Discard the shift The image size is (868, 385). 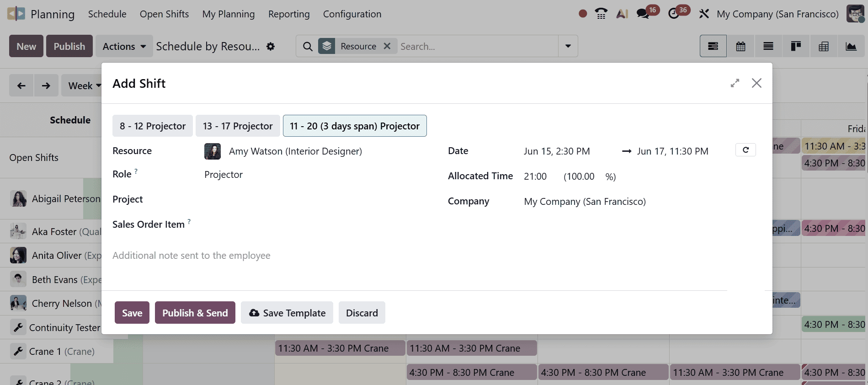click(x=362, y=313)
